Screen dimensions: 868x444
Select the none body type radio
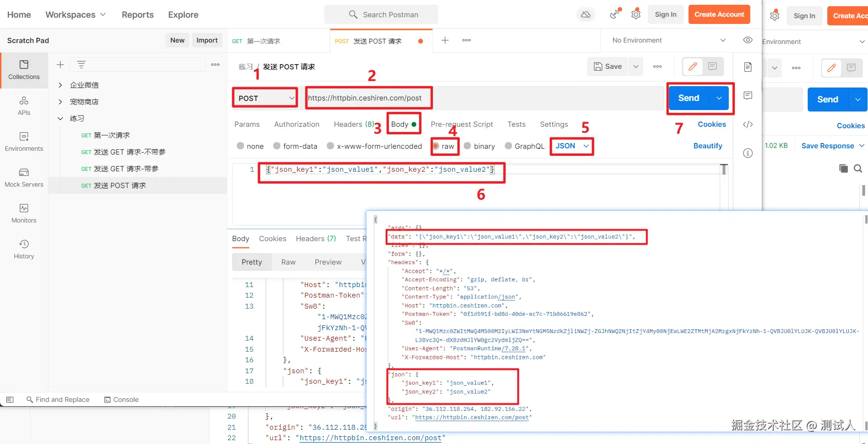(x=240, y=146)
